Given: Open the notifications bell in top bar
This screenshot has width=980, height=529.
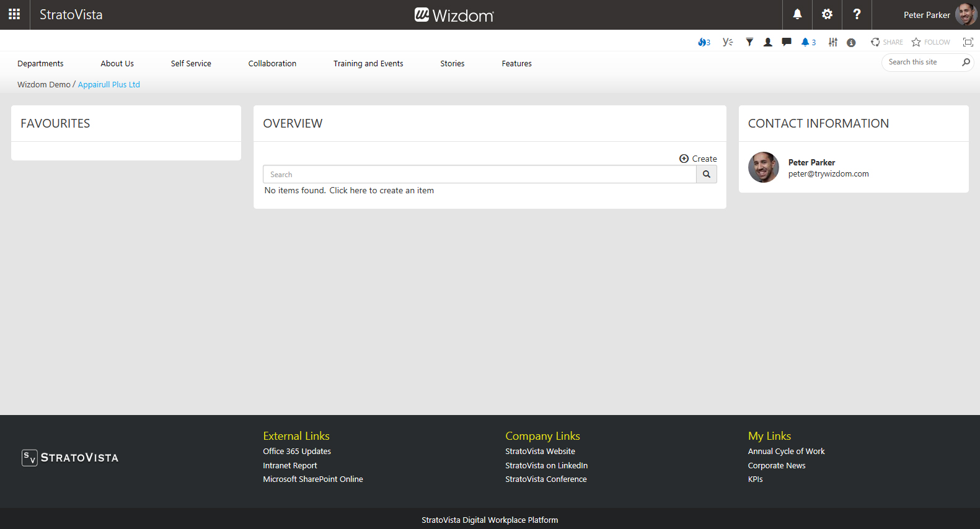Looking at the screenshot, I should click(x=797, y=14).
